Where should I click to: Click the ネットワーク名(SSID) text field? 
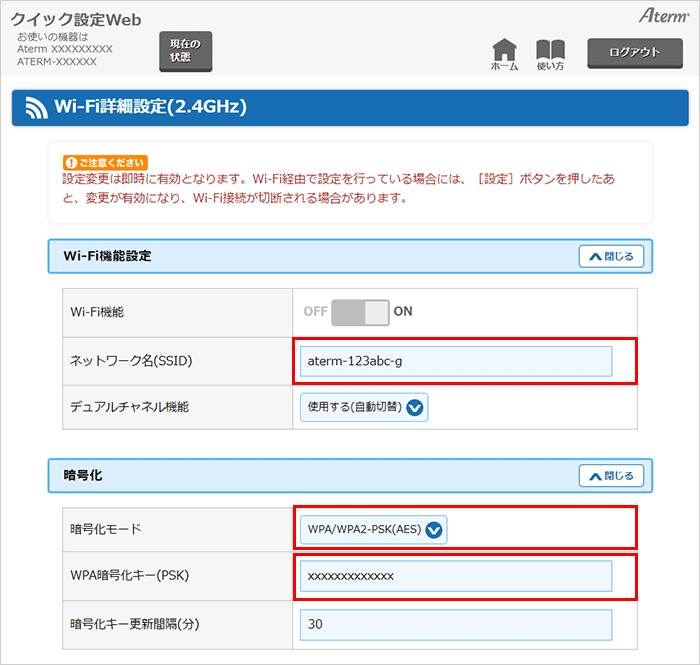pyautogui.click(x=456, y=361)
